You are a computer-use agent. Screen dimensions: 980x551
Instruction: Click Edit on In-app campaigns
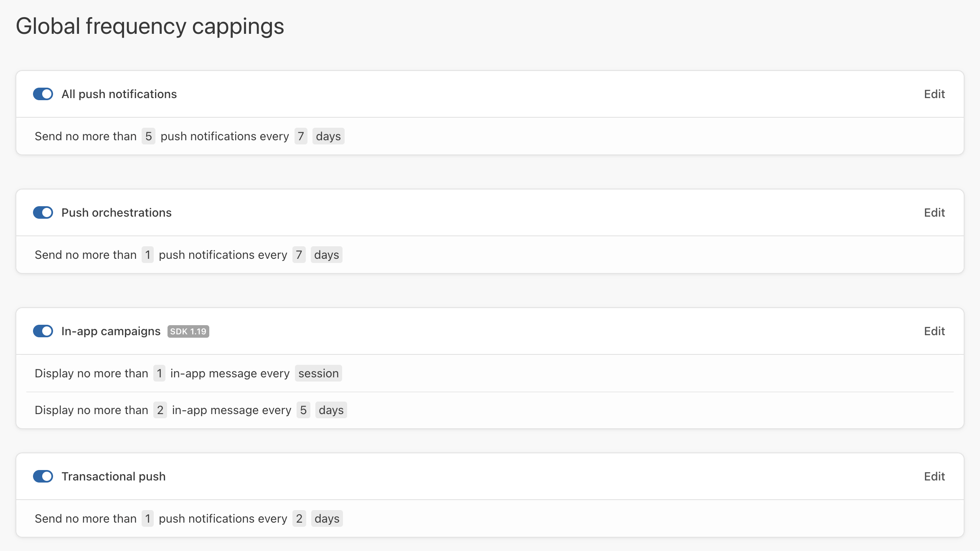point(934,331)
